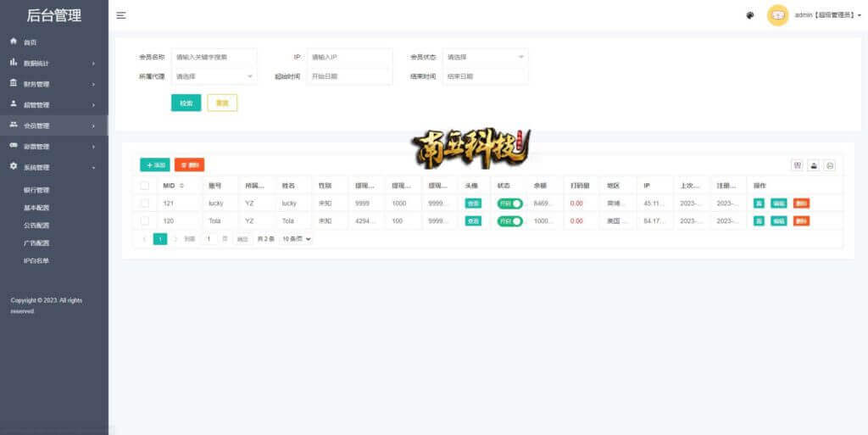Focus the IP input field
Viewport: 868px width, 435px height.
point(350,57)
